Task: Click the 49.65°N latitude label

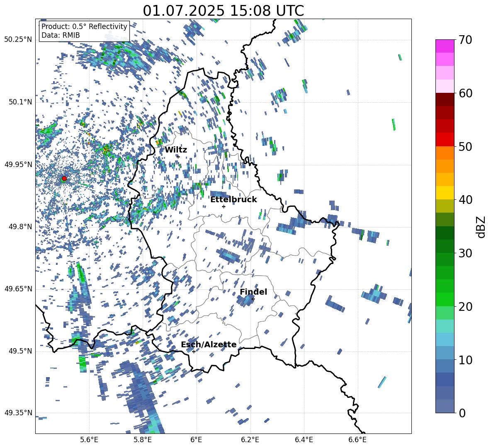Action: pyautogui.click(x=18, y=289)
